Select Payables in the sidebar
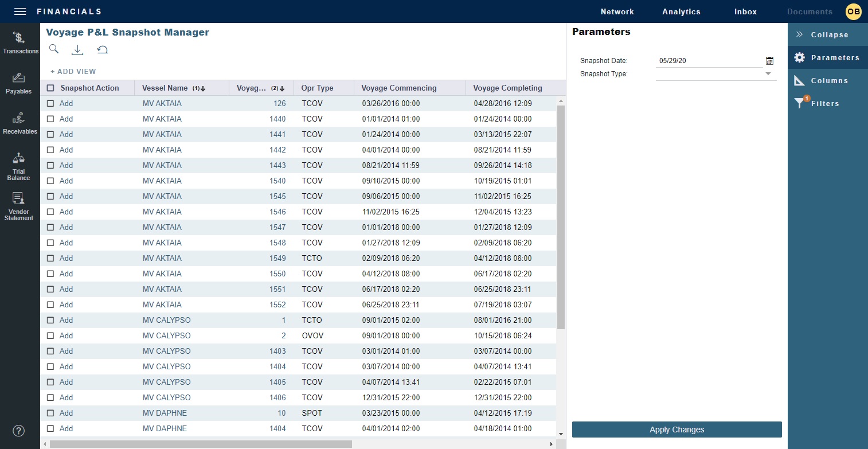The image size is (868, 449). 19,83
